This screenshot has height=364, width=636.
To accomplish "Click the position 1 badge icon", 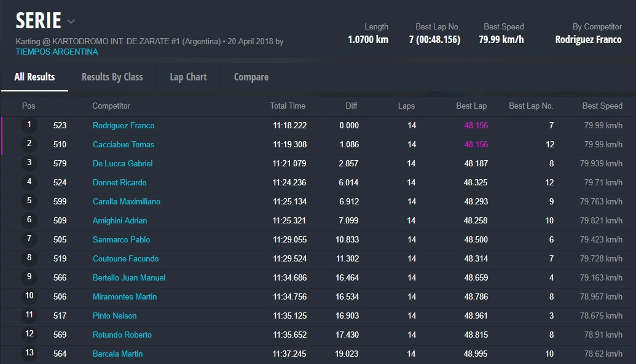I will pyautogui.click(x=29, y=125).
